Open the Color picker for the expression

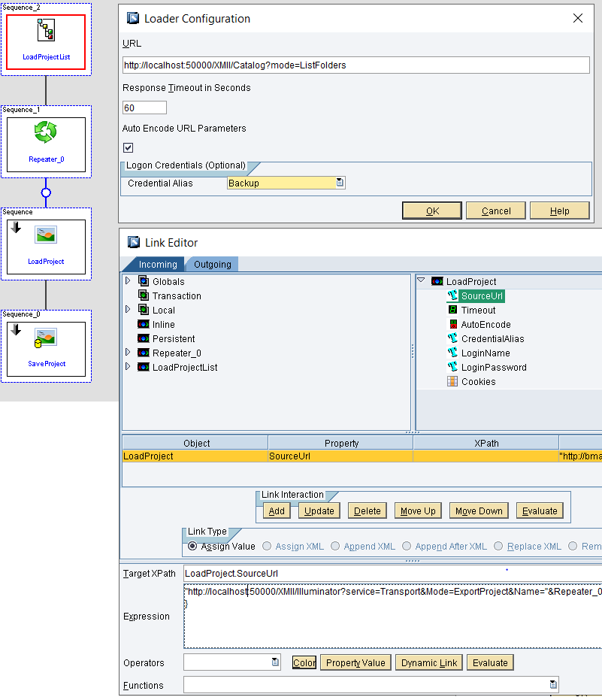(303, 662)
